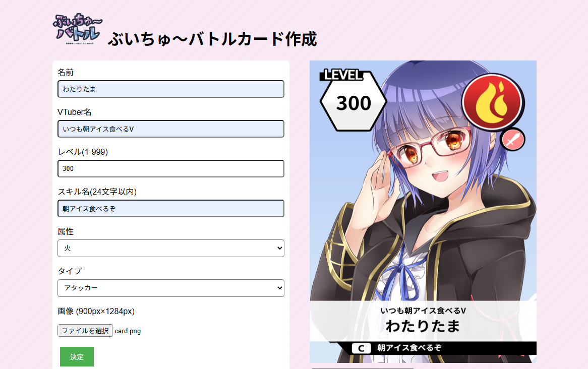Click the card.png filename text
588x369 pixels.
point(128,331)
